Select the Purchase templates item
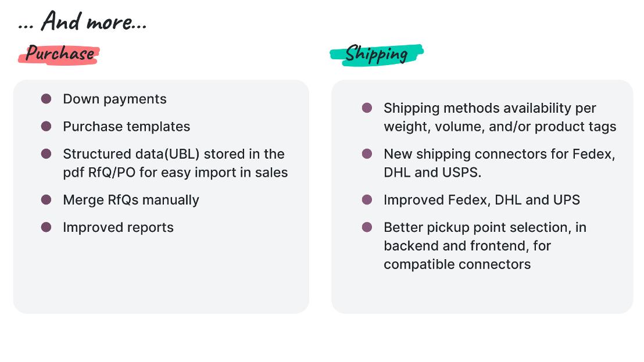 [x=127, y=127]
